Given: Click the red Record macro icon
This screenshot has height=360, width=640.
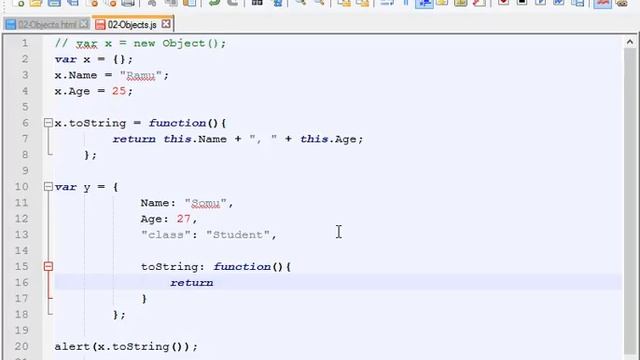Looking at the screenshot, I should tap(504, 3).
